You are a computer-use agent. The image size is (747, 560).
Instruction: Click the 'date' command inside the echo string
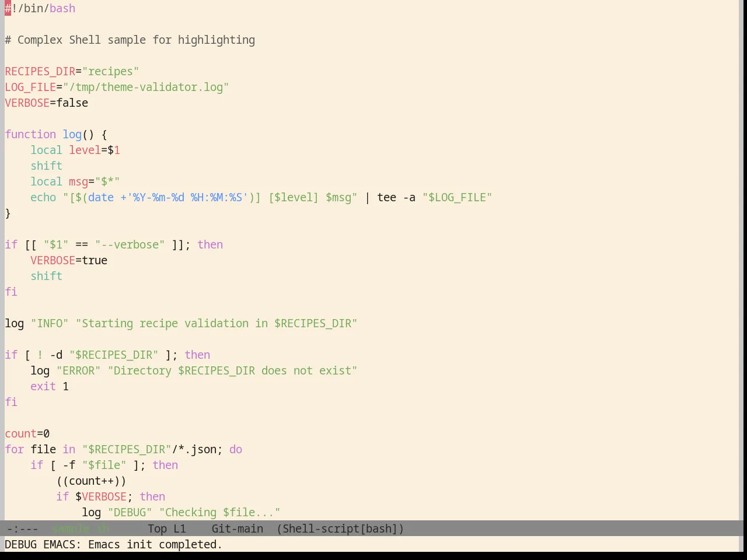pos(101,198)
